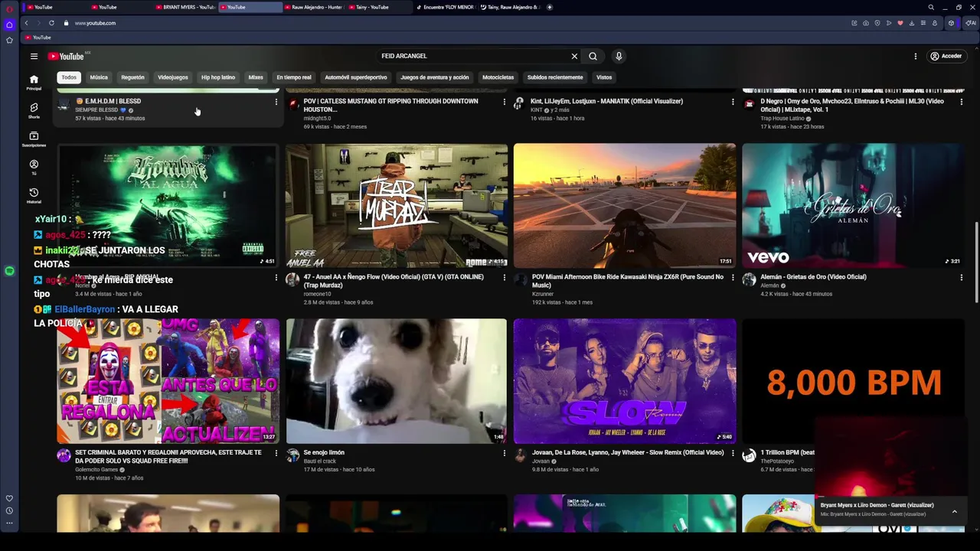This screenshot has height=551, width=980.
Task: Open options for Grietas de Oro video
Action: 961,278
